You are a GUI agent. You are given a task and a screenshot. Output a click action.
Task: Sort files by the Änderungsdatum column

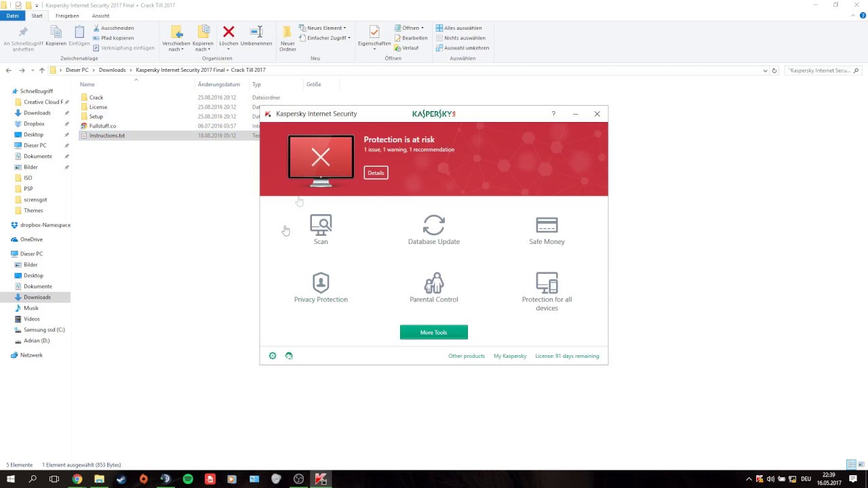(218, 85)
